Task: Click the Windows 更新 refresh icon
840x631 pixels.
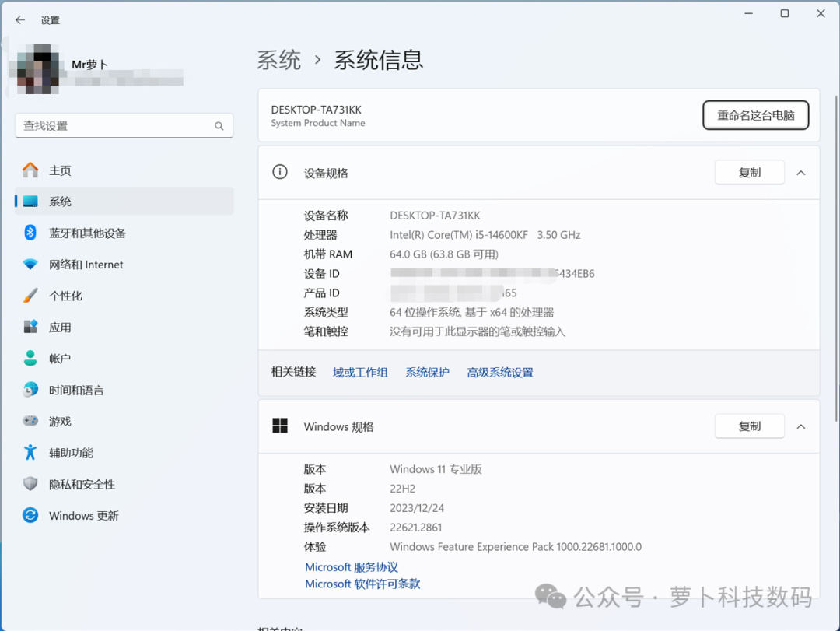Action: pyautogui.click(x=30, y=515)
